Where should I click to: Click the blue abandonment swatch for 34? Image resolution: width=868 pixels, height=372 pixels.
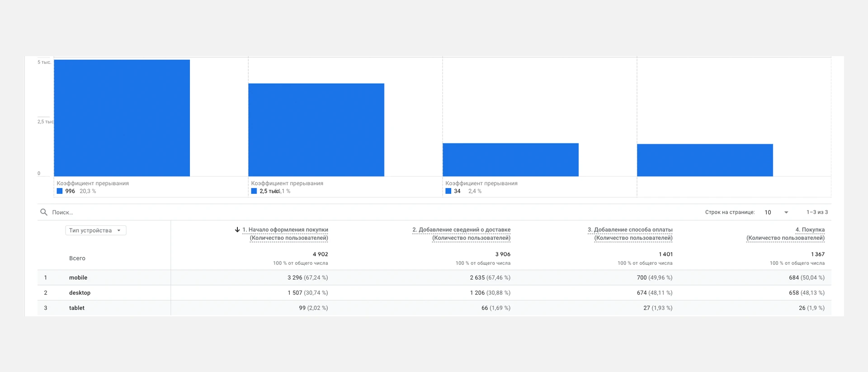point(448,191)
